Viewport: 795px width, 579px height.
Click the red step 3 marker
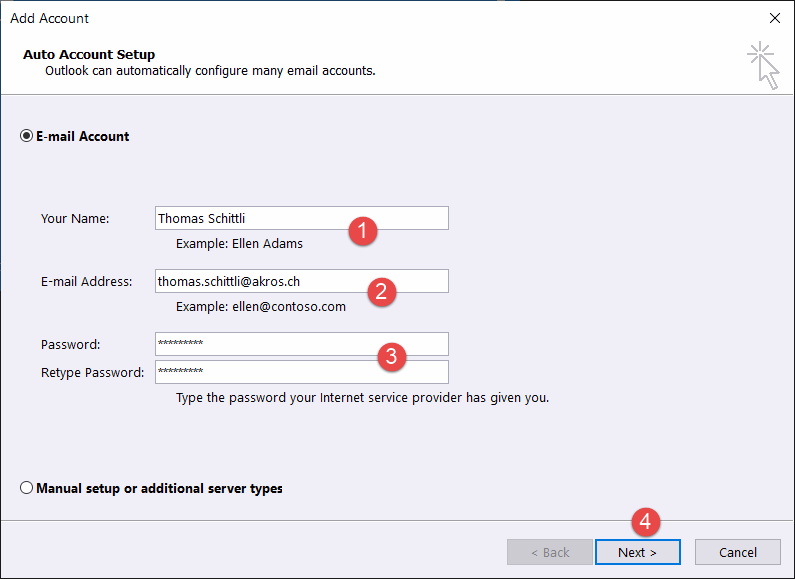[x=393, y=355]
